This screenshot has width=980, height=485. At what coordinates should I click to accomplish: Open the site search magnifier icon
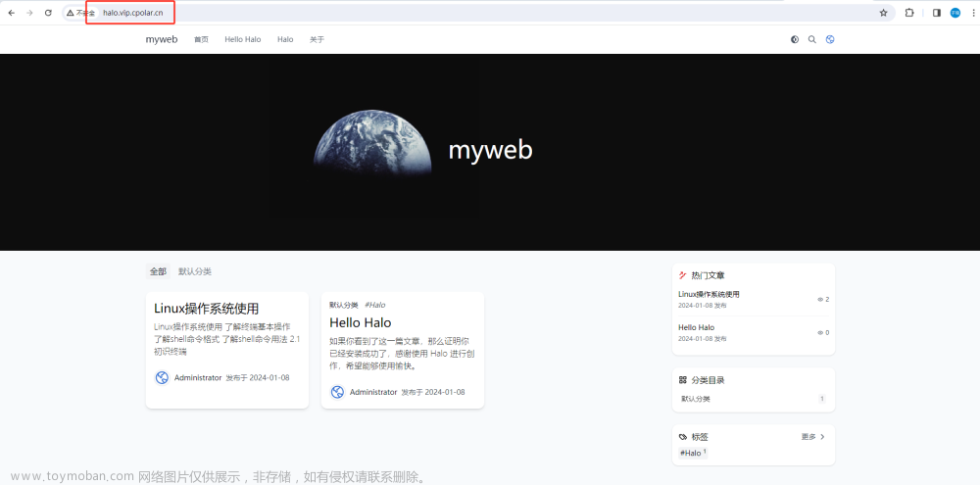click(x=811, y=39)
